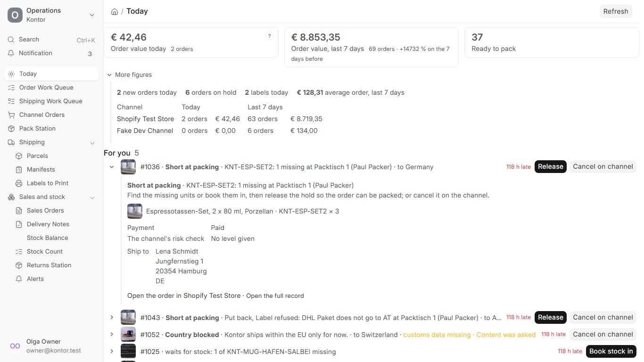Expand order #1052 row
This screenshot has height=362, width=644.
click(112, 335)
